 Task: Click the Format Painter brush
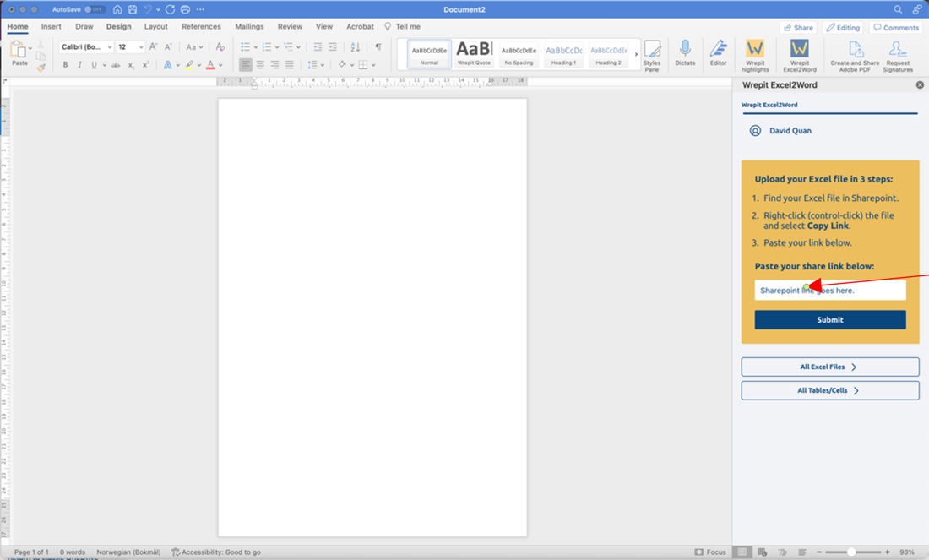pos(41,68)
